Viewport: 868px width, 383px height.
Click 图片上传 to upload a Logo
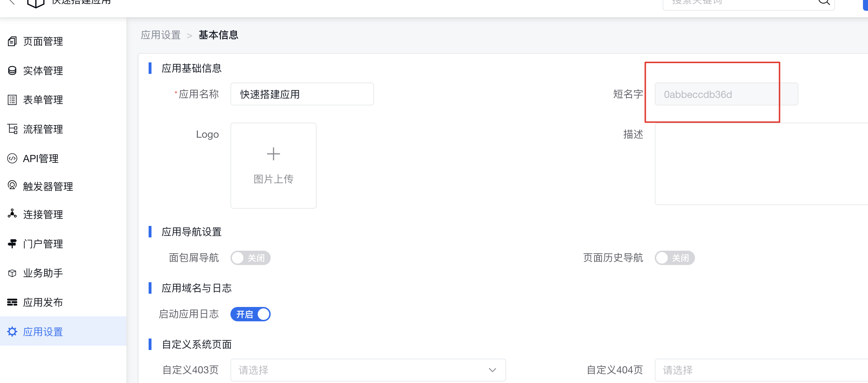click(x=273, y=166)
